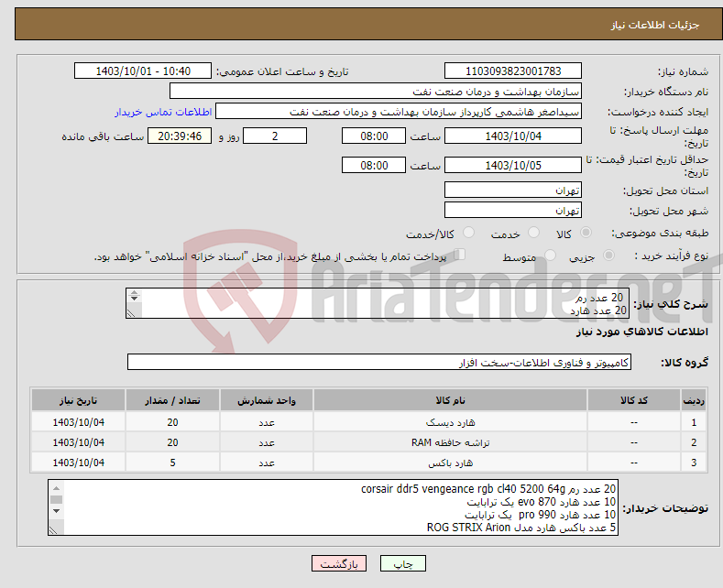Click the هارد دیسک item name cell
The width and height of the screenshot is (723, 588).
click(450, 422)
